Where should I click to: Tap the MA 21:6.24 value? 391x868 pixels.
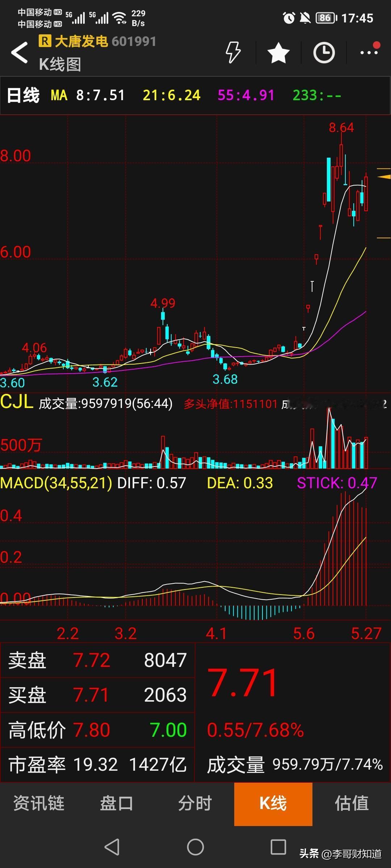click(171, 95)
